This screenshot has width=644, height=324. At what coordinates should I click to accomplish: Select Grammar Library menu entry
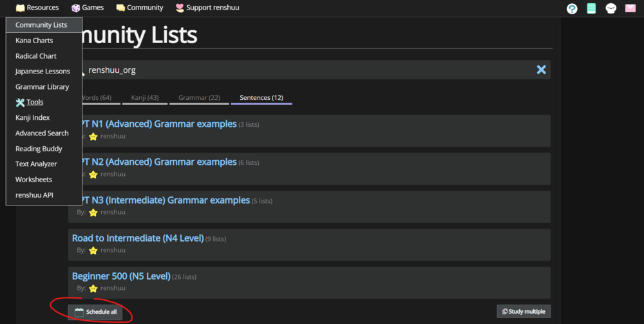[x=42, y=87]
